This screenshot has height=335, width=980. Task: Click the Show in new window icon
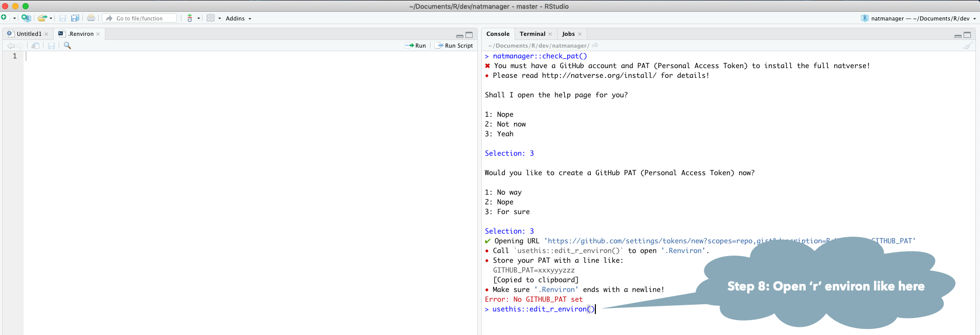coord(35,46)
